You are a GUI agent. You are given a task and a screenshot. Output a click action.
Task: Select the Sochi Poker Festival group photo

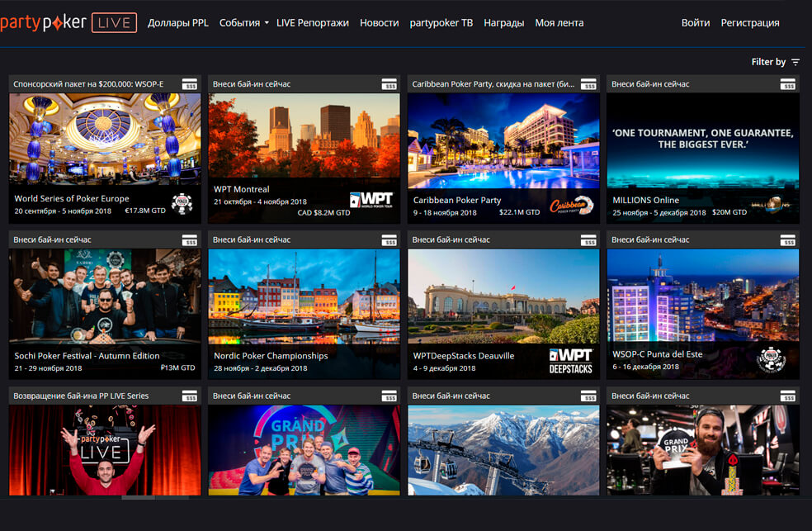(x=105, y=296)
